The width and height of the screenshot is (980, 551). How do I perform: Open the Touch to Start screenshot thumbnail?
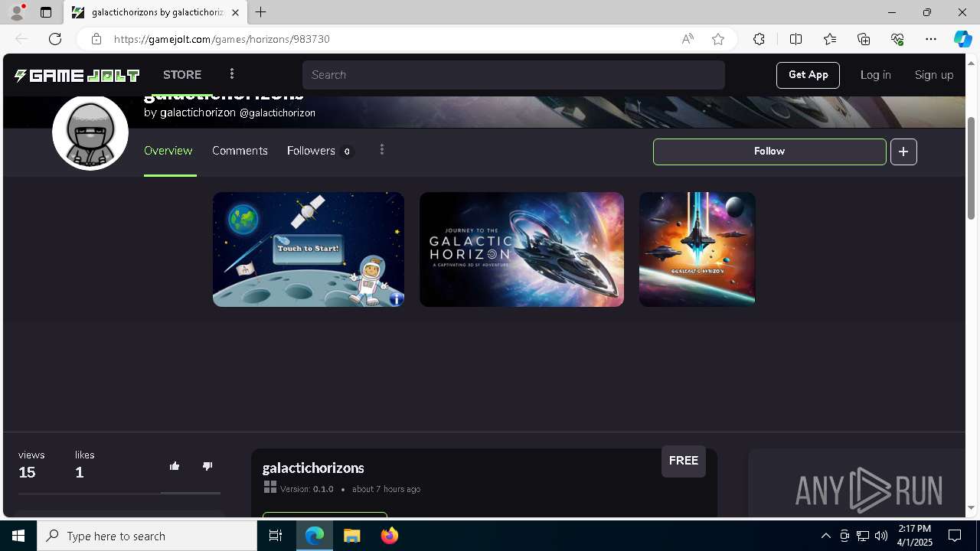(x=309, y=249)
